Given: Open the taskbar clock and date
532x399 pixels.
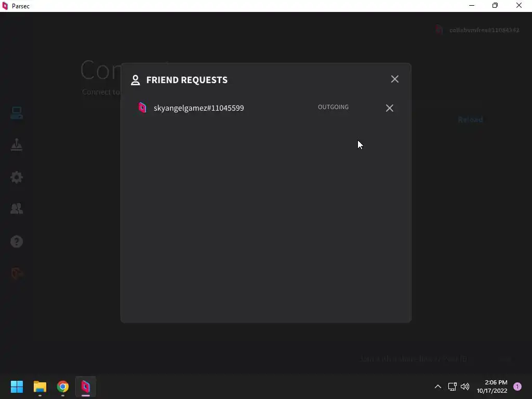Looking at the screenshot, I should pos(492,387).
